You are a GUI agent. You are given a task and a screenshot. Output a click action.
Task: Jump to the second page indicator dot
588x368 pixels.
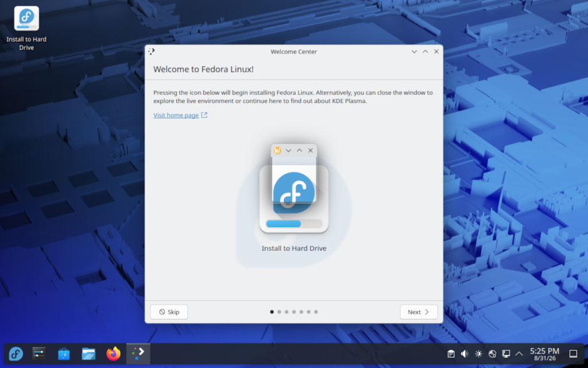pyautogui.click(x=279, y=312)
